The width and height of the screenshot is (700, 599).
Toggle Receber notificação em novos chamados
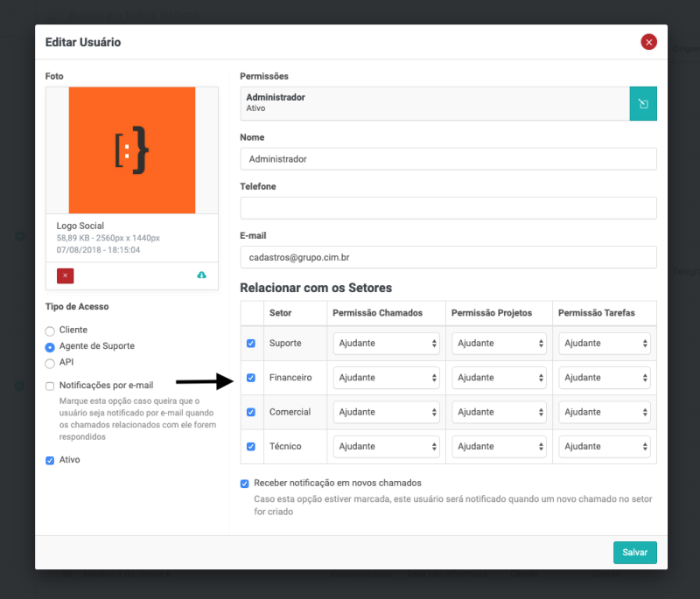[245, 483]
